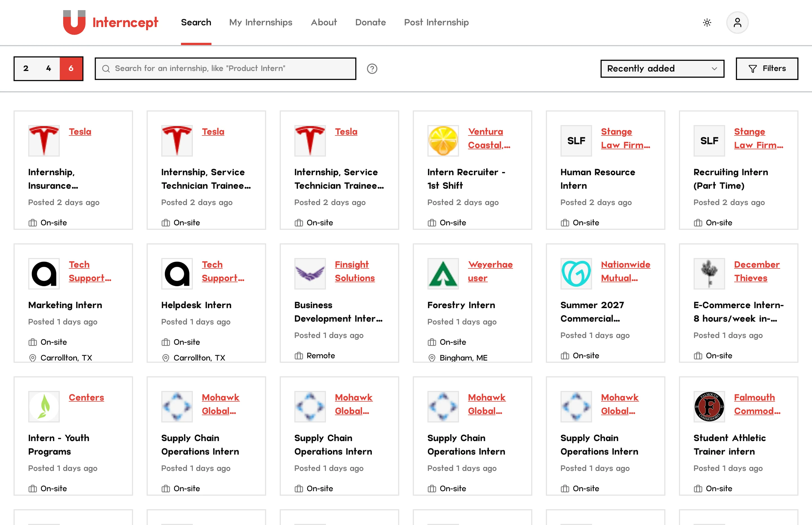Click the Finsight Solutions purple wings logo
812x525 pixels.
(310, 273)
